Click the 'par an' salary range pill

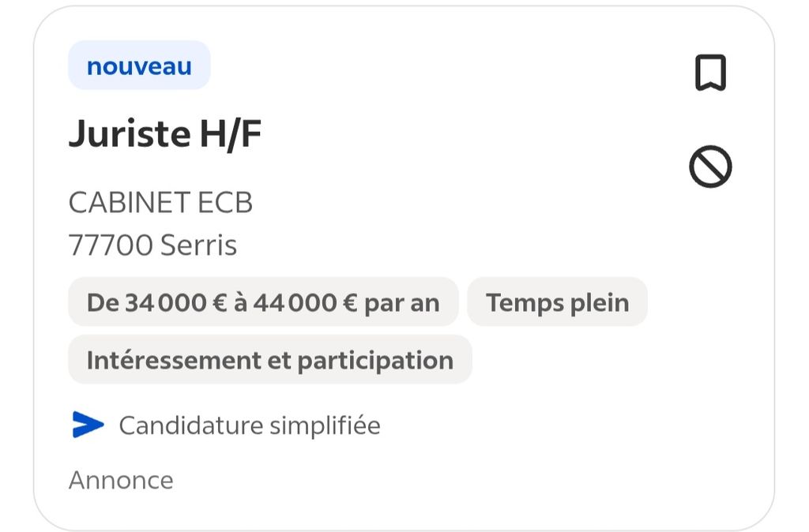pyautogui.click(x=263, y=302)
